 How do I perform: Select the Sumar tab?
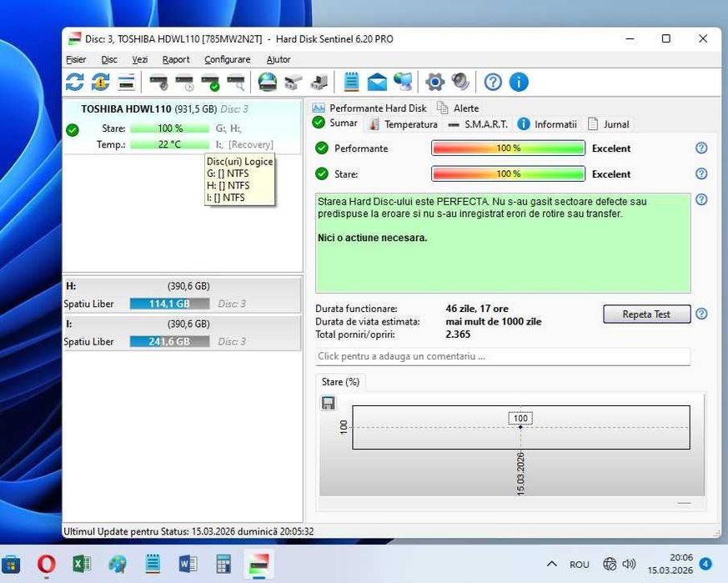pyautogui.click(x=335, y=123)
